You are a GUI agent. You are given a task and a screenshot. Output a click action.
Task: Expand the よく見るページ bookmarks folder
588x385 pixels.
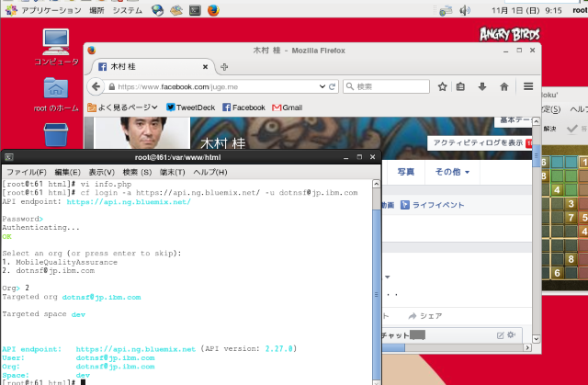tap(122, 108)
